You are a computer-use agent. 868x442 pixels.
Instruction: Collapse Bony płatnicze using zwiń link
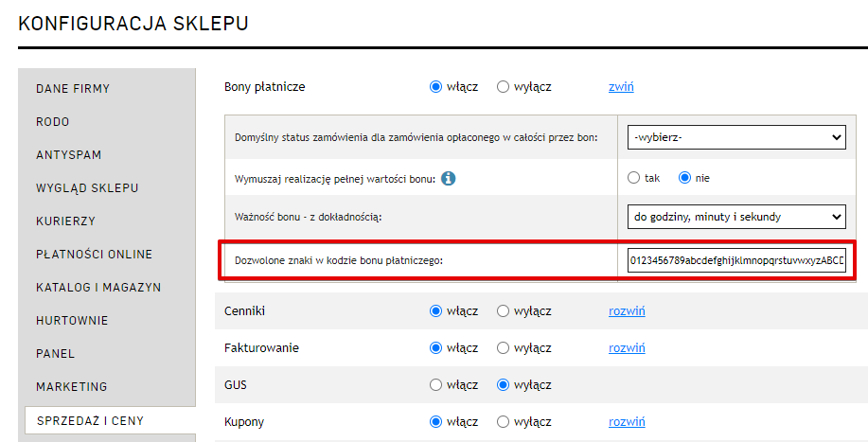tap(621, 87)
